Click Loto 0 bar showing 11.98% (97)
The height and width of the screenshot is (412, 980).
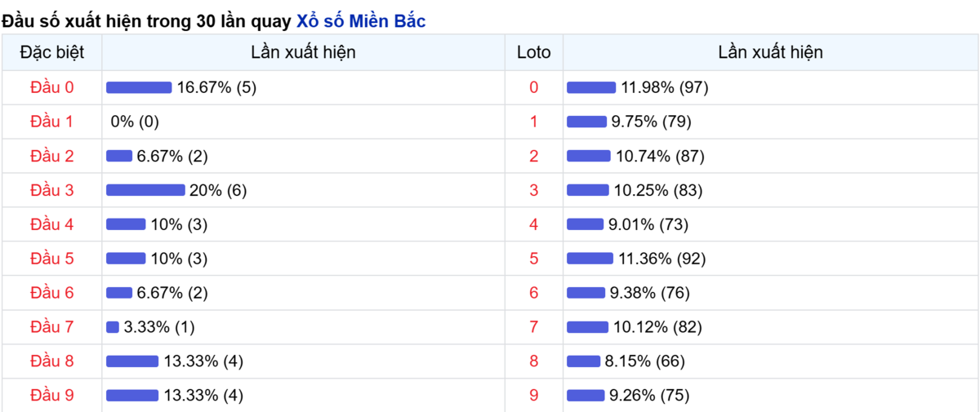click(591, 87)
